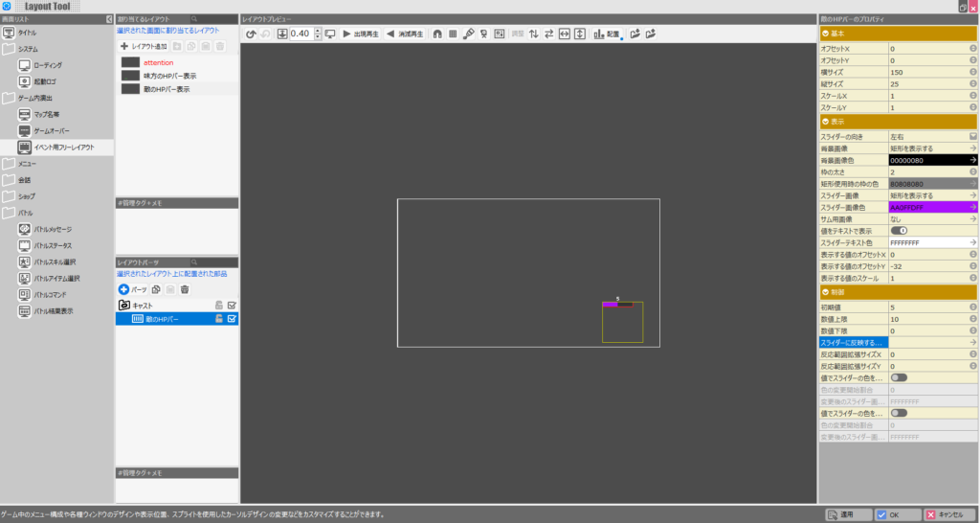This screenshot has width=980, height=523.
Task: Play the 出現再生 appear animation
Action: pos(361,34)
